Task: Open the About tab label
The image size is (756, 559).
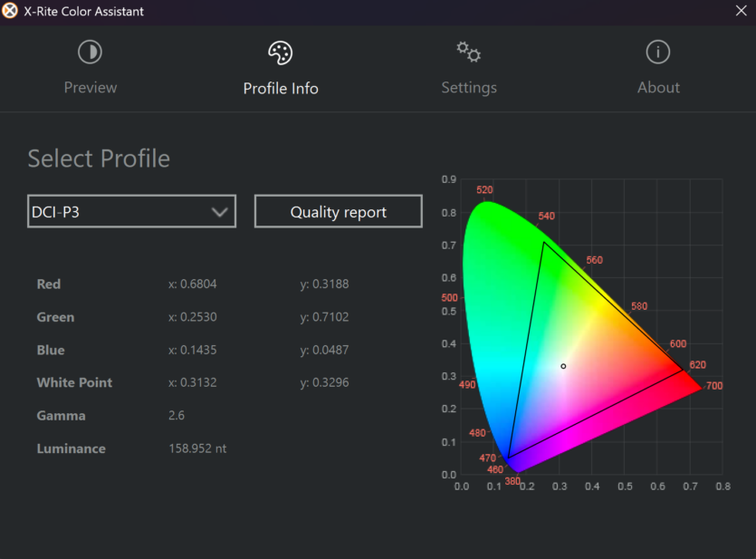Action: click(x=658, y=88)
